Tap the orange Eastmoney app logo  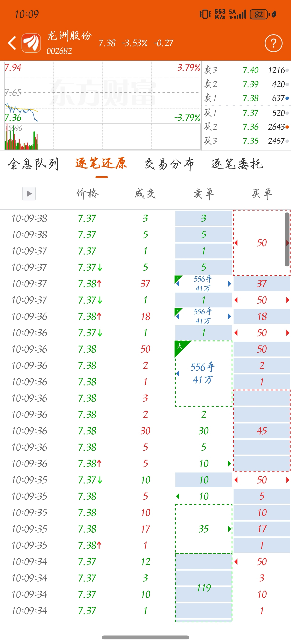(31, 43)
